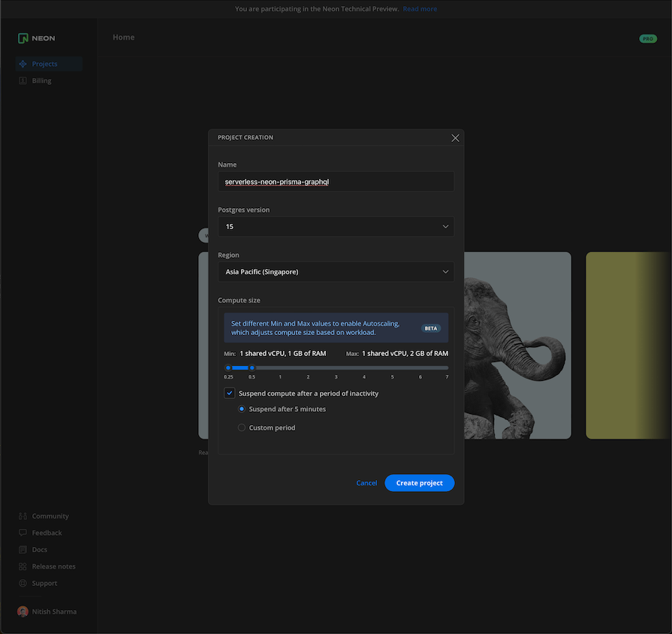Click the Create project button
Screen dimensions: 672x634
pos(419,483)
